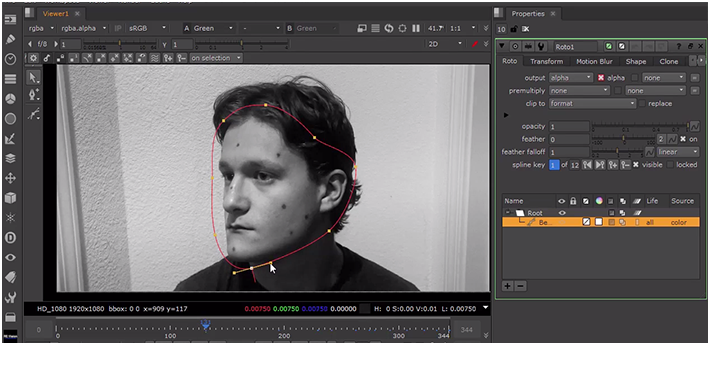
Task: Pick the B-spline curve tool in the viewer side toolbar
Action: point(33,114)
